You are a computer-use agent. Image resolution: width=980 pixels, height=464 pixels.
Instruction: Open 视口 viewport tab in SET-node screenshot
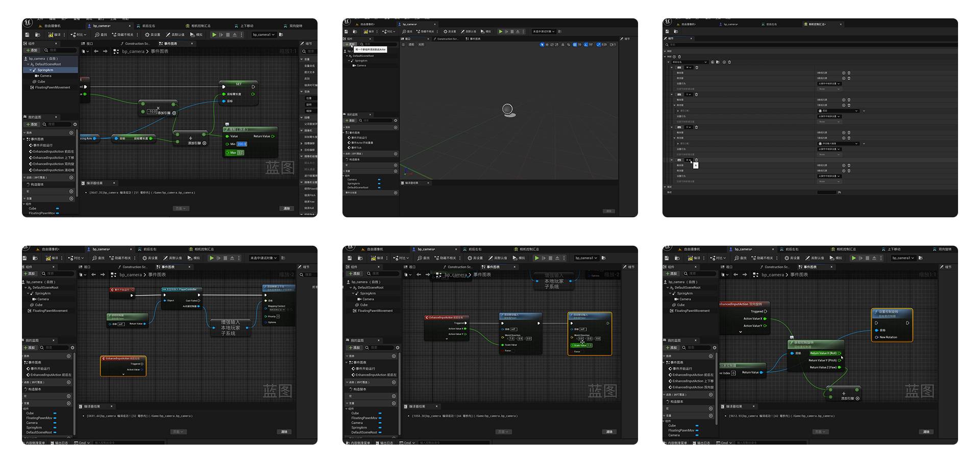(x=87, y=44)
